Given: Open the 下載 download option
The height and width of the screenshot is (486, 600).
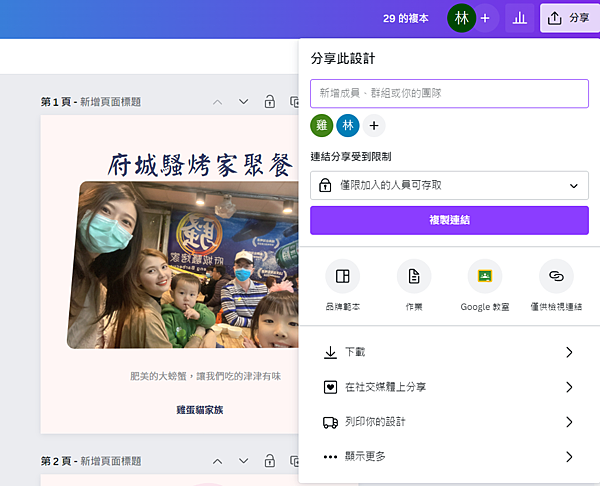Looking at the screenshot, I should pyautogui.click(x=449, y=352).
